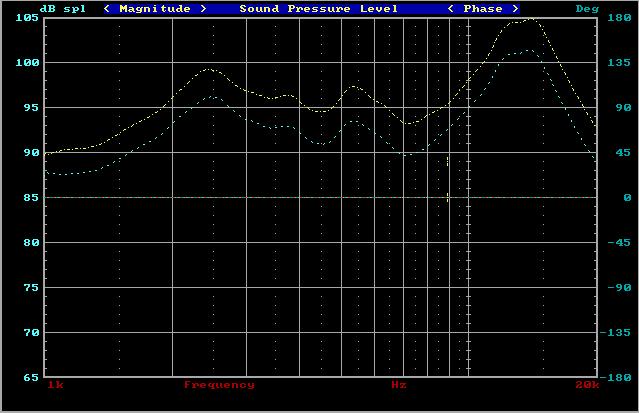Click the red Hz unit label
The image size is (639, 413).
pos(399,385)
